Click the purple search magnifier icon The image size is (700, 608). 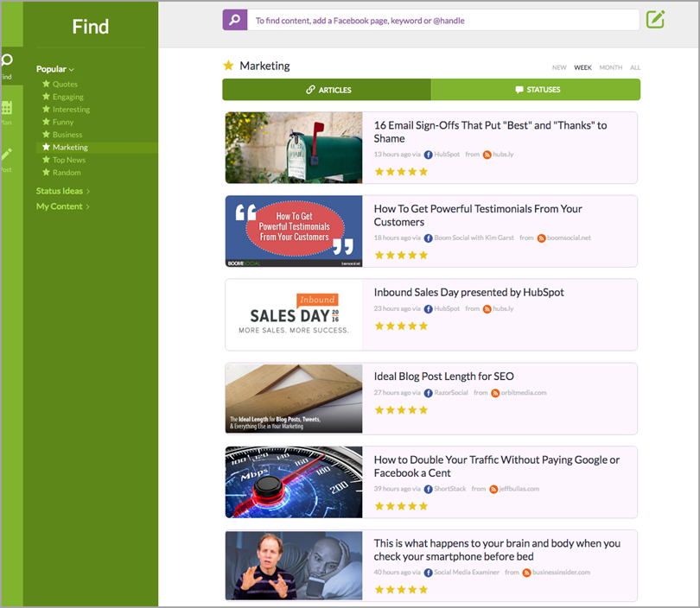234,20
